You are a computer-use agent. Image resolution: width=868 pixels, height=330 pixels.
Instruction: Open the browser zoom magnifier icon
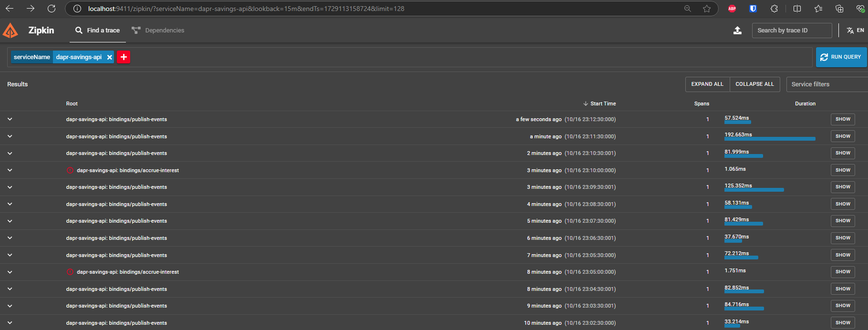click(x=688, y=9)
